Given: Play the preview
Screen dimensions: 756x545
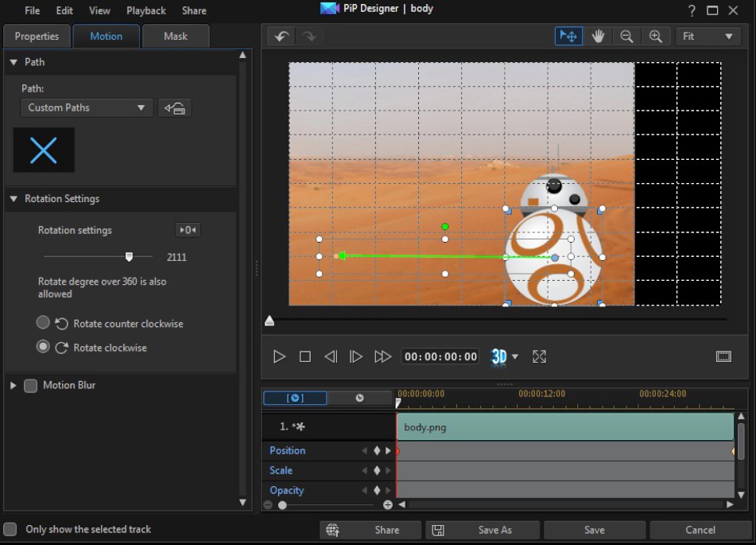Looking at the screenshot, I should pos(279,356).
